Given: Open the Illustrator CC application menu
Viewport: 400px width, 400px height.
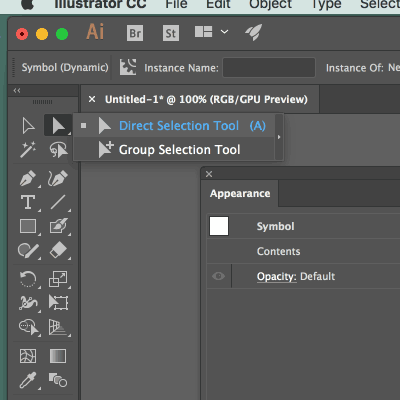Looking at the screenshot, I should pos(100,5).
